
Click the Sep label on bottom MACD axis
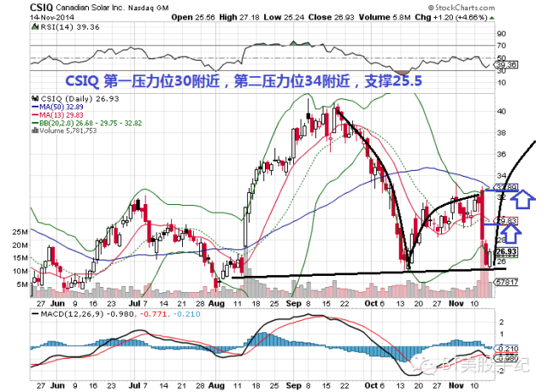[293, 386]
